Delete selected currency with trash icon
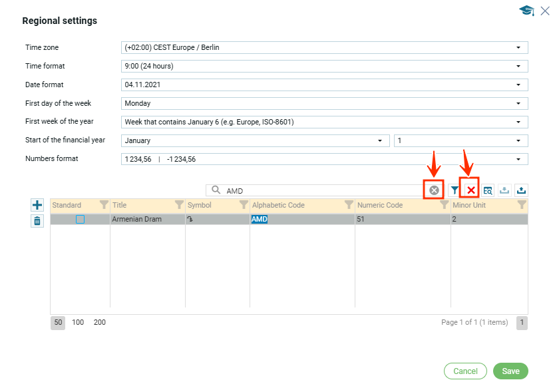The image size is (557, 392). [37, 222]
